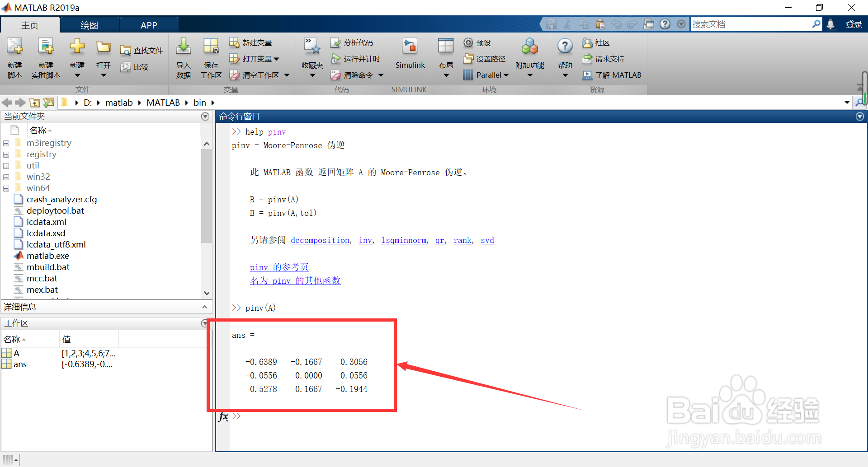
Task: Click Sign In (登录) button
Action: pos(854,24)
